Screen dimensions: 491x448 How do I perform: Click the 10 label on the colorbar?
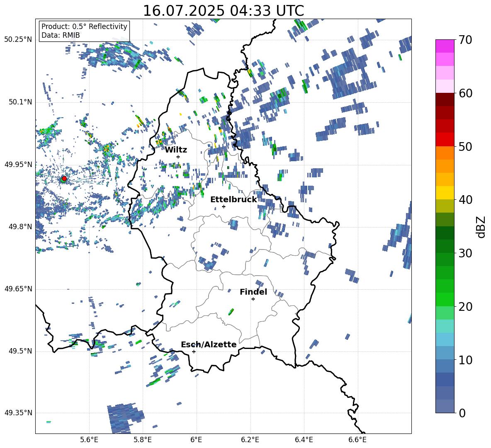pos(465,360)
